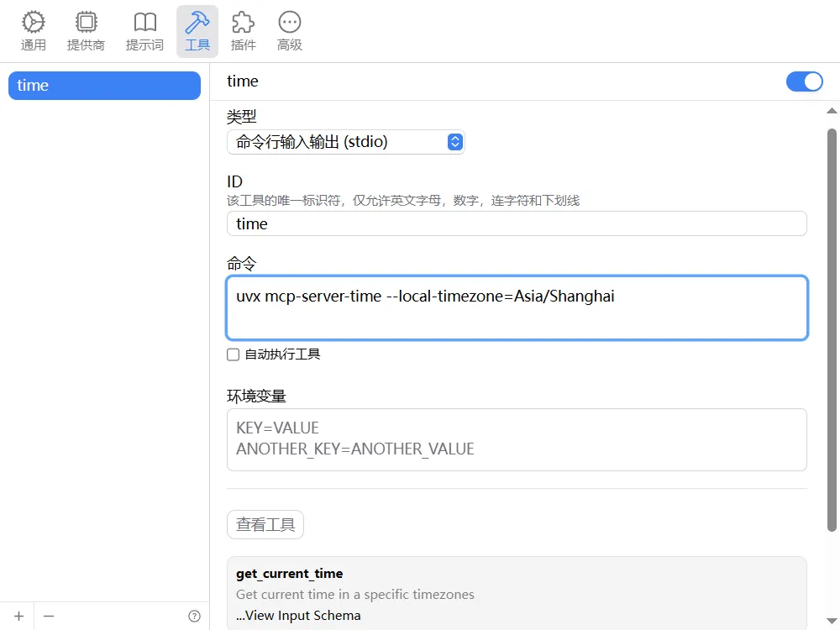
Task: Select the time item in the sidebar
Action: tap(104, 86)
